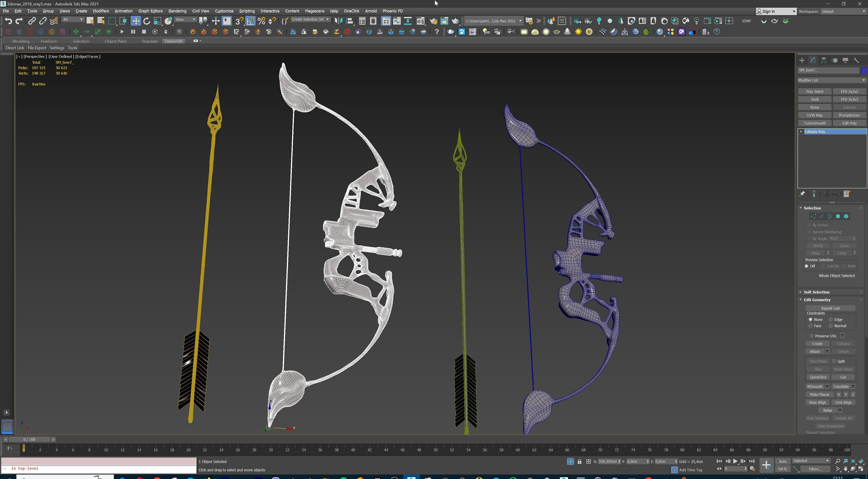The image size is (868, 479).
Task: Toggle the selection lock padlock icon
Action: (x=579, y=461)
